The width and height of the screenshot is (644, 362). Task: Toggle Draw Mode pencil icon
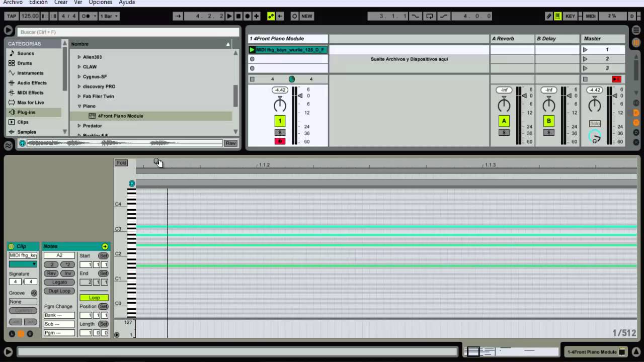549,16
